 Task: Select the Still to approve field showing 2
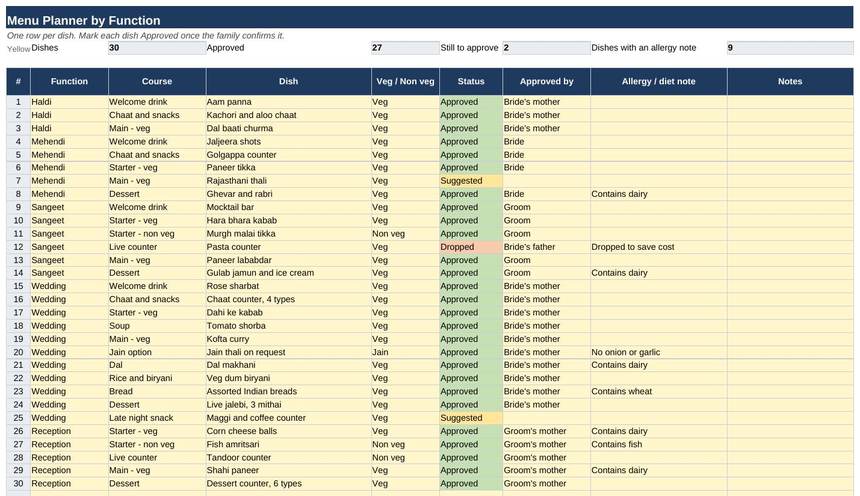(x=546, y=48)
